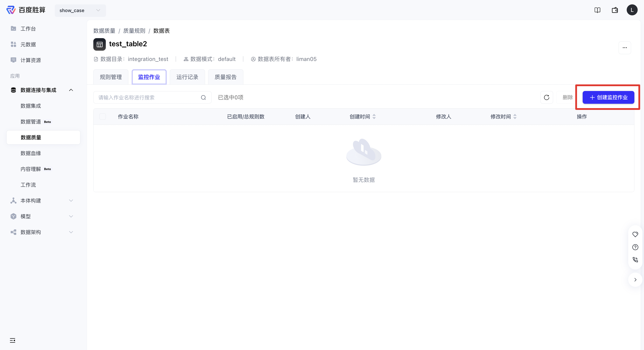
Task: Click the 修改人 column header
Action: 444,117
